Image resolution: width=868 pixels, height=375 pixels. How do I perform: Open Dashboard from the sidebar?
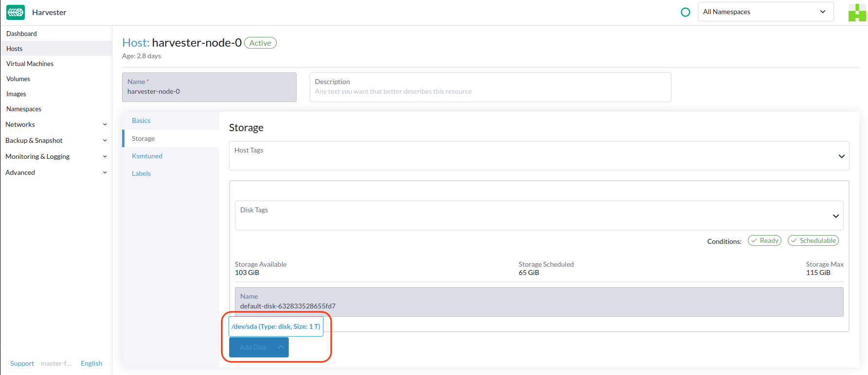click(x=21, y=34)
